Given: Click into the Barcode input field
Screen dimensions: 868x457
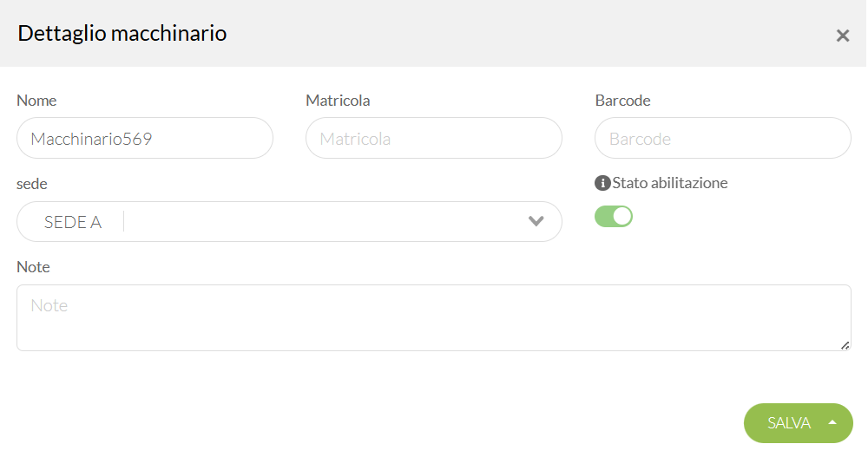Looking at the screenshot, I should [x=723, y=139].
